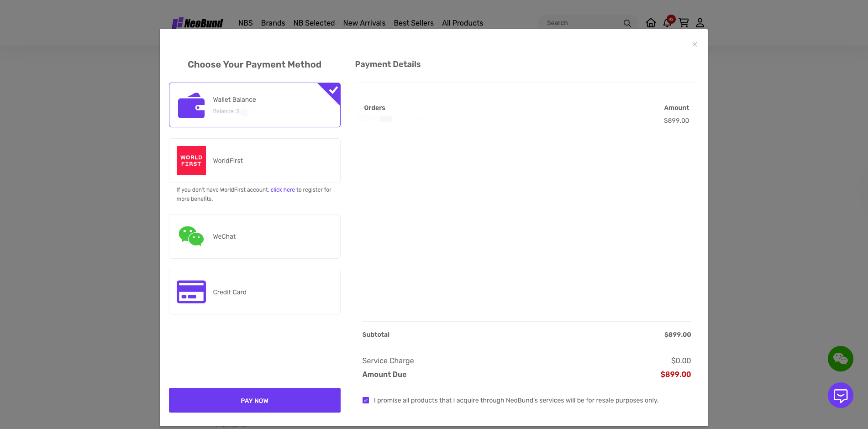Pick Credit Card payment option
Image resolution: width=868 pixels, height=429 pixels.
(254, 292)
